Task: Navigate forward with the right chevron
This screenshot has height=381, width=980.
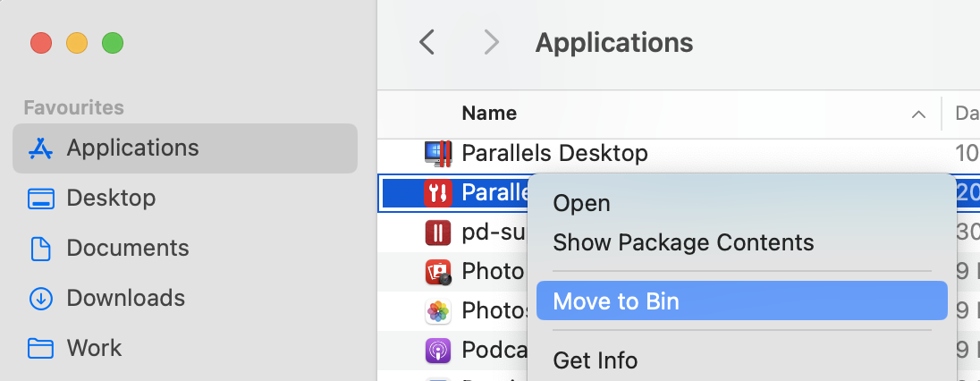Action: point(491,42)
